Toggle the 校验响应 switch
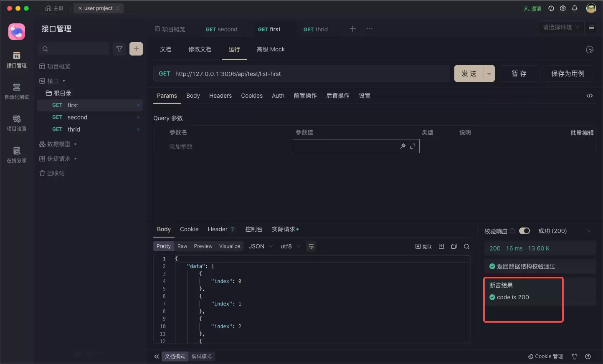 [x=524, y=231]
